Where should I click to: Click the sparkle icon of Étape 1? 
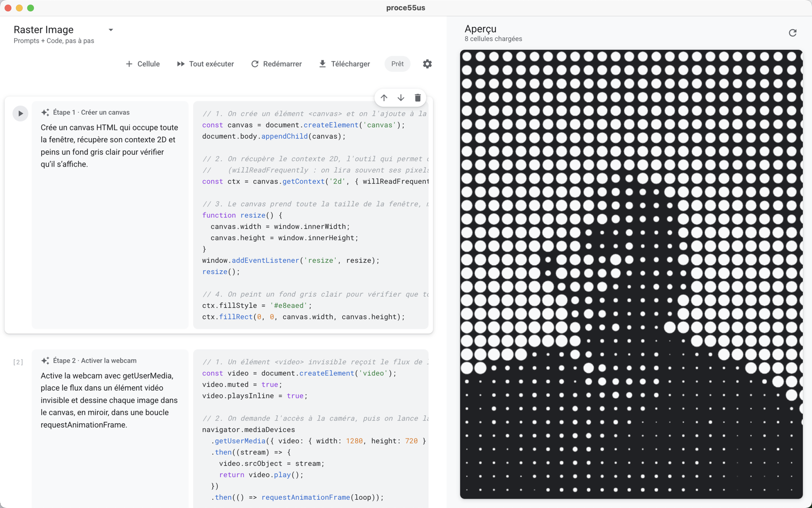point(45,112)
